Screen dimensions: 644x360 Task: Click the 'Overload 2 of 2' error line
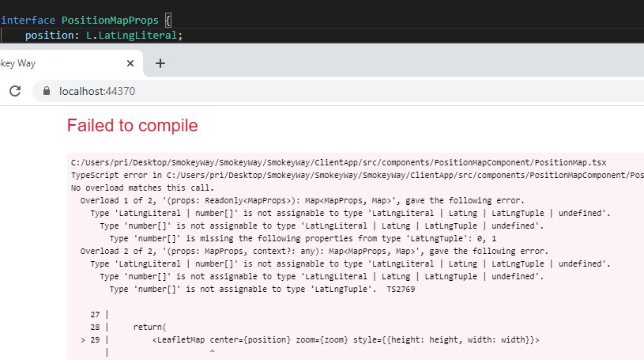click(x=314, y=252)
